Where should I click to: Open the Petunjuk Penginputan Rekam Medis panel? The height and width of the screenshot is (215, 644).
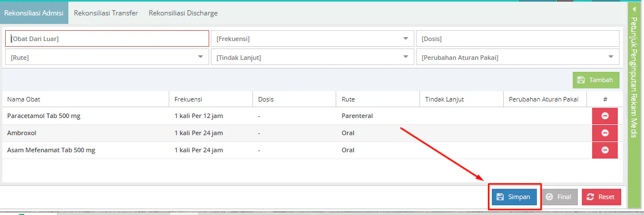pos(634,79)
